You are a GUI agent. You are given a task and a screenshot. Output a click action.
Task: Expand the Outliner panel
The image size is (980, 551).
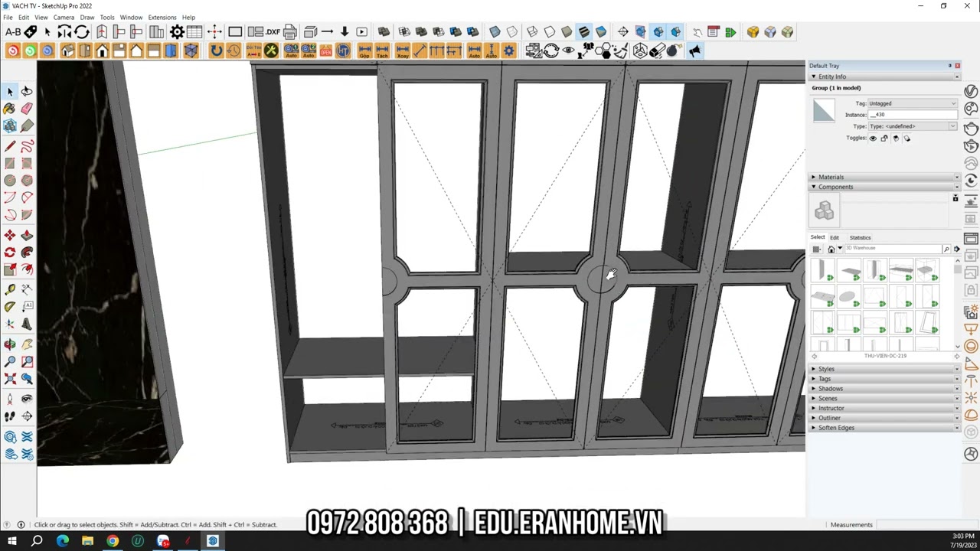(813, 418)
